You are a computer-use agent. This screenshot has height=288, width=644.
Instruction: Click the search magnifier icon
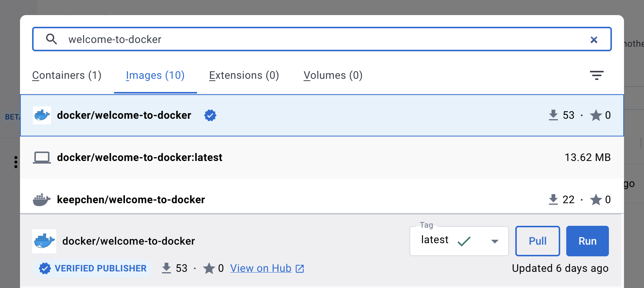(51, 39)
